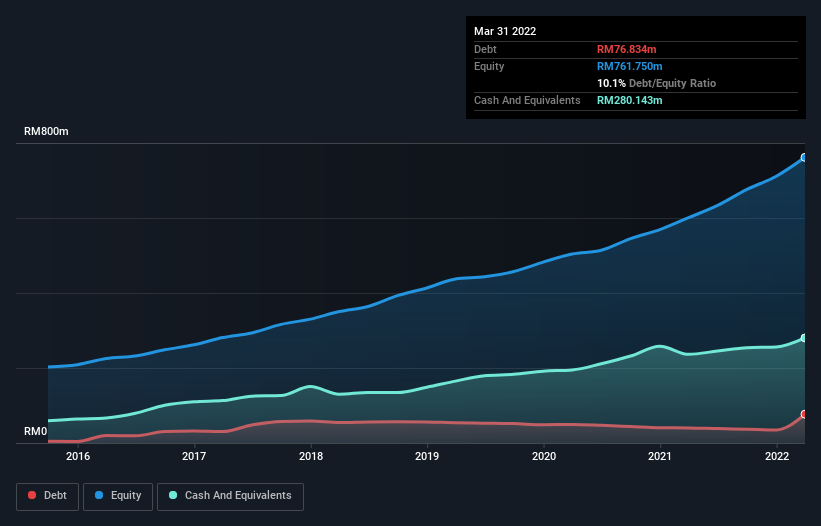
Task: Click the blue Equity legend dot
Action: point(99,495)
